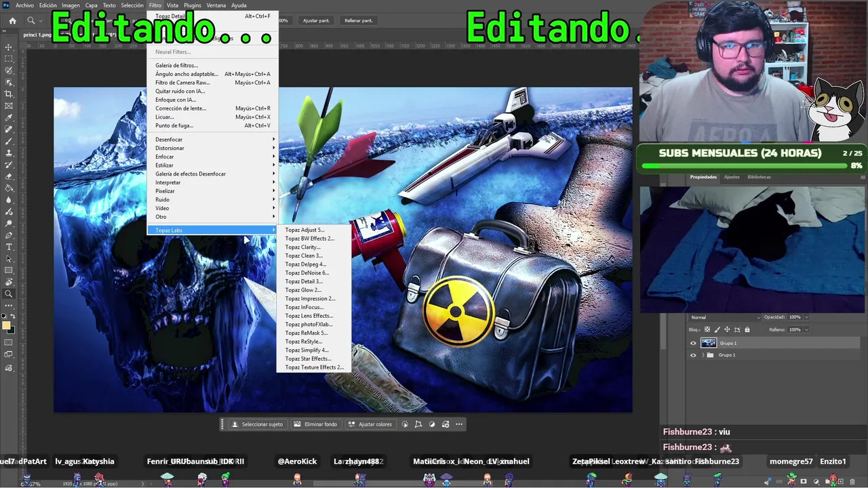Expand the Pixelizar submenu
Screen dimensions: 868x488
[212, 191]
